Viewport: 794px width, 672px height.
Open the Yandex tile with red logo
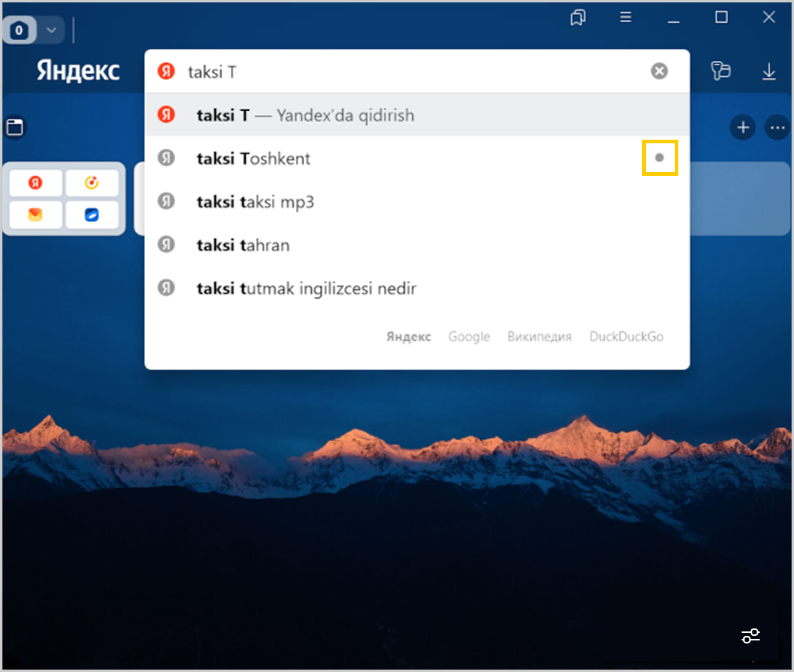point(36,183)
